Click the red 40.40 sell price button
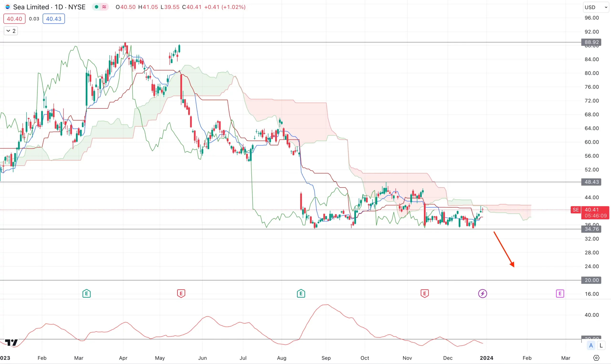The height and width of the screenshot is (364, 611). 15,19
